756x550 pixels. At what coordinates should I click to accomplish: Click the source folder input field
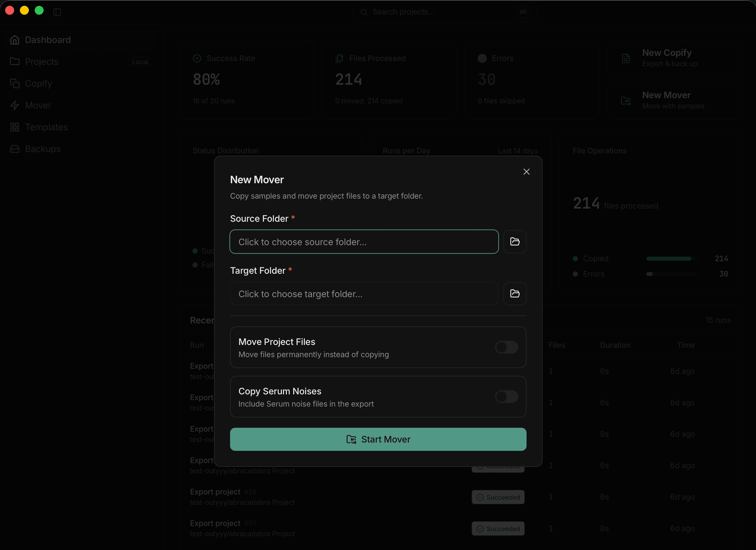click(x=364, y=241)
